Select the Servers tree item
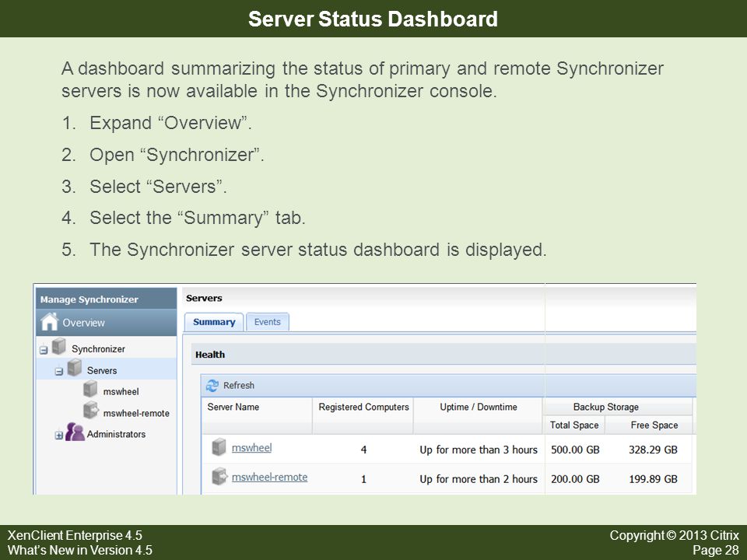Viewport: 747px width, 560px height. 101,370
